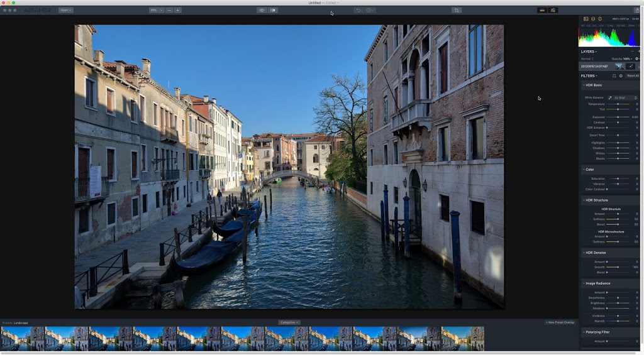Click the Reset All filters button
Image resolution: width=644 pixels, height=355 pixels.
click(633, 75)
